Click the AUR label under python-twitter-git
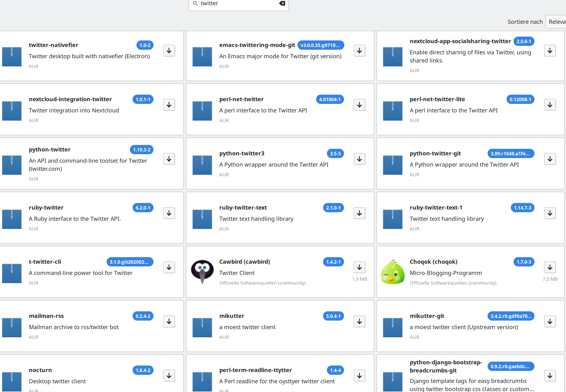Image resolution: width=566 pixels, height=392 pixels. (x=414, y=175)
